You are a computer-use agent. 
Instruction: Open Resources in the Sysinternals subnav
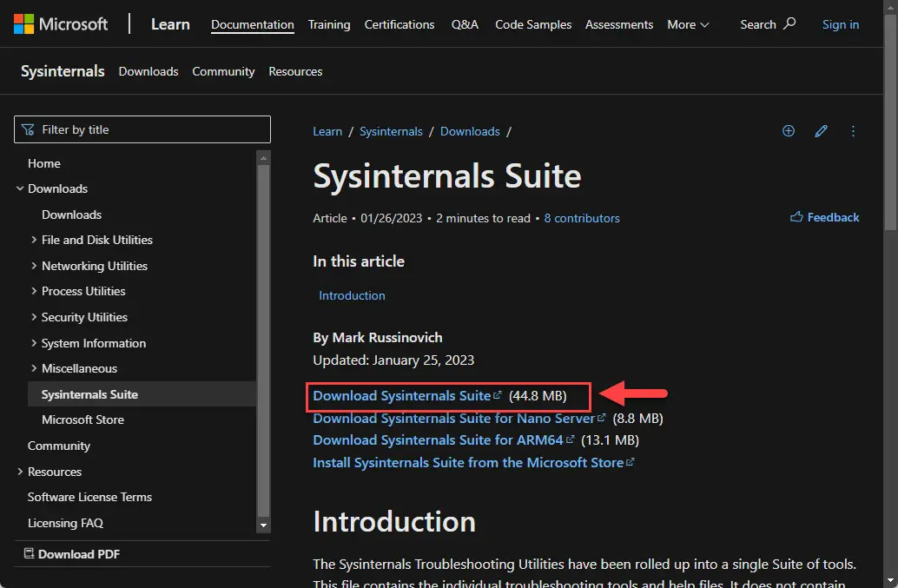pos(295,71)
